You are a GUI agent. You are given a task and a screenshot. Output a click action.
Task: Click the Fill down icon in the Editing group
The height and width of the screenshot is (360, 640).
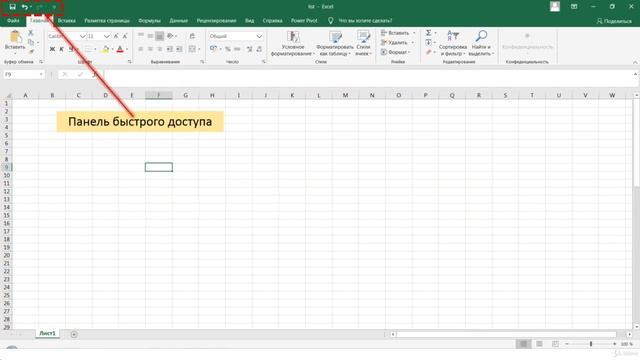429,42
